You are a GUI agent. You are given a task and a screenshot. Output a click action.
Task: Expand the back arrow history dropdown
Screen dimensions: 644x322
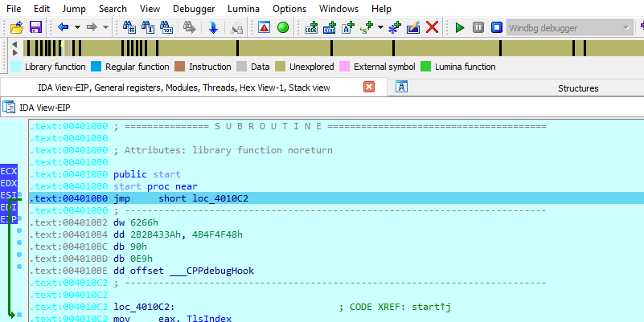pyautogui.click(x=77, y=27)
